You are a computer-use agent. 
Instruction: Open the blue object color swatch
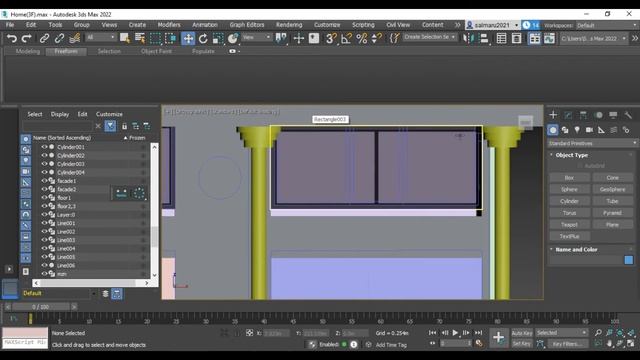point(629,260)
